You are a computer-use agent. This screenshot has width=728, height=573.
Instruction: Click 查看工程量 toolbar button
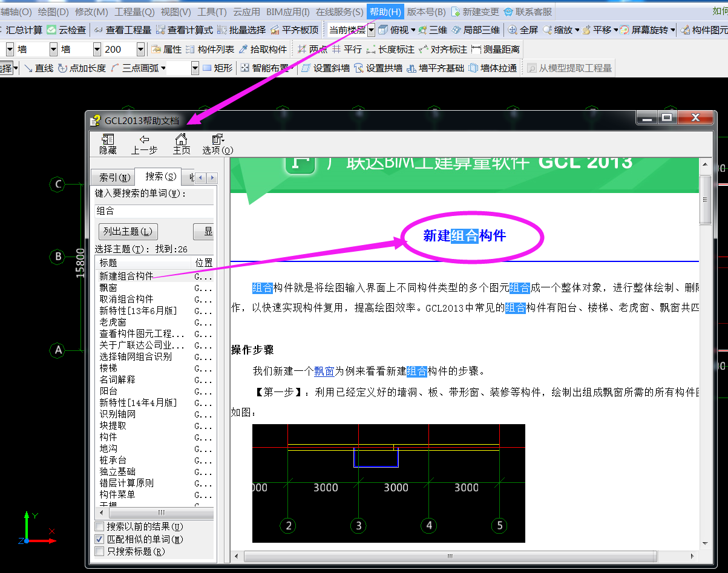click(x=123, y=30)
